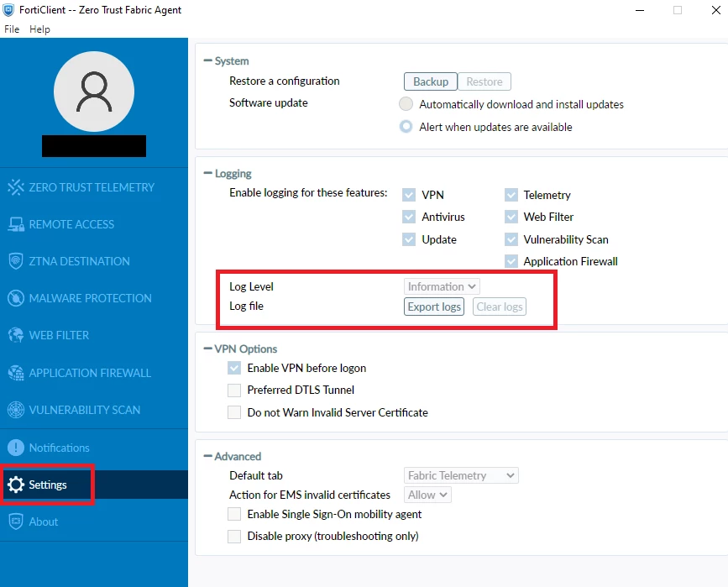Toggle VPN logging checkbox
This screenshot has height=587, width=728.
[x=409, y=195]
